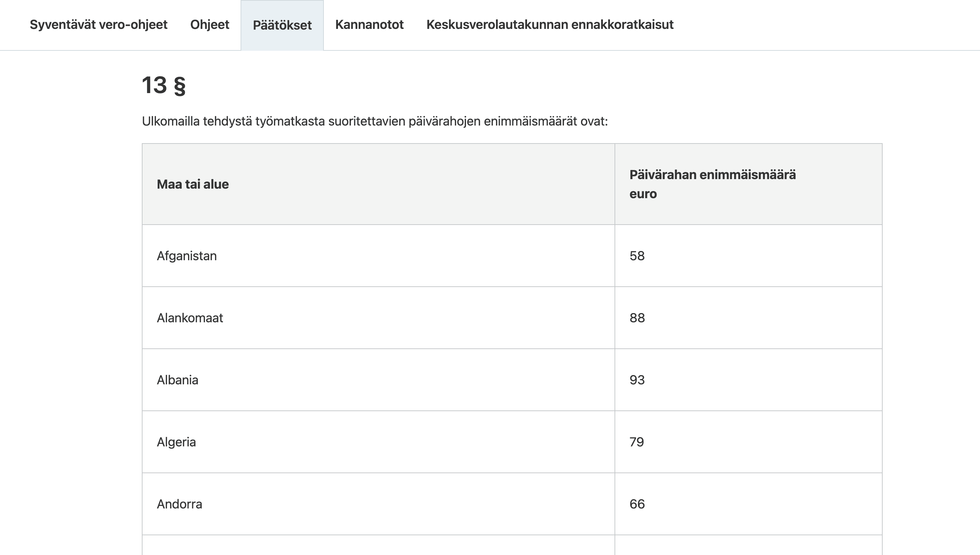This screenshot has width=980, height=555.
Task: Select the Päätökset tab
Action: (282, 25)
